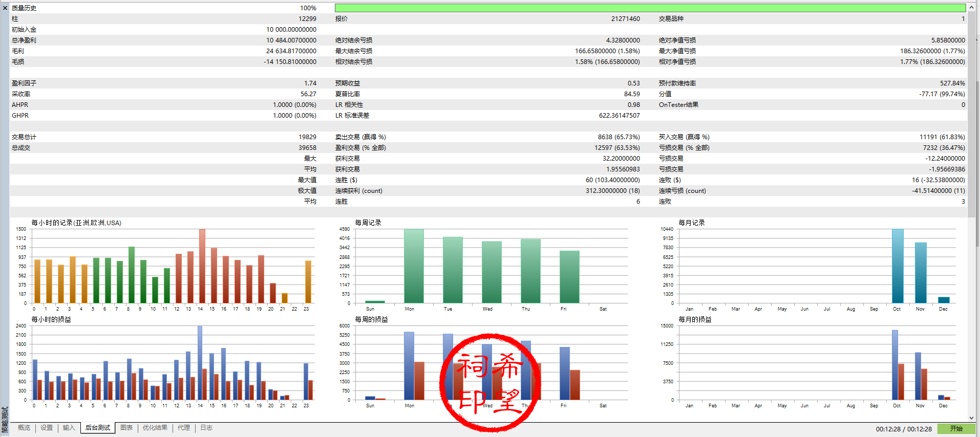The width and height of the screenshot is (980, 437).
Task: Close the strategy tester panel
Action: click(x=5, y=8)
